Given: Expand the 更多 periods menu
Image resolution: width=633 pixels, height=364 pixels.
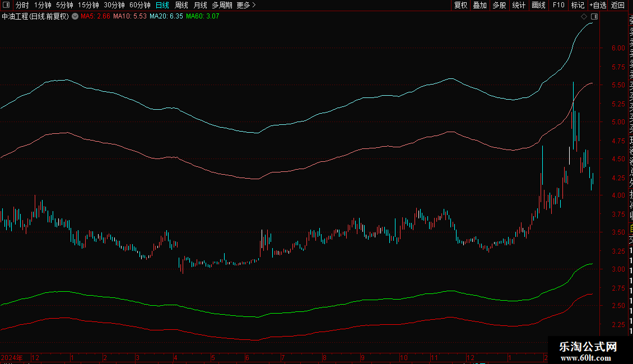Looking at the screenshot, I should pyautogui.click(x=246, y=5).
